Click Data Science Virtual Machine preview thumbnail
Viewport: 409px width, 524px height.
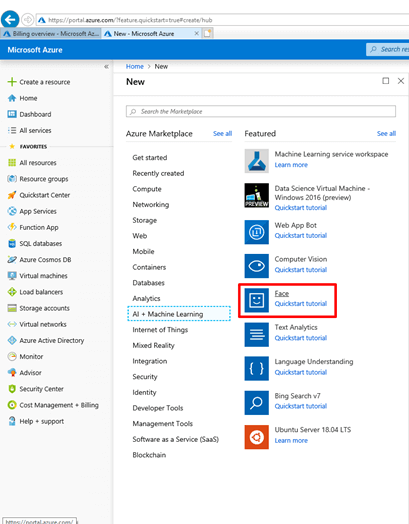[x=256, y=195]
